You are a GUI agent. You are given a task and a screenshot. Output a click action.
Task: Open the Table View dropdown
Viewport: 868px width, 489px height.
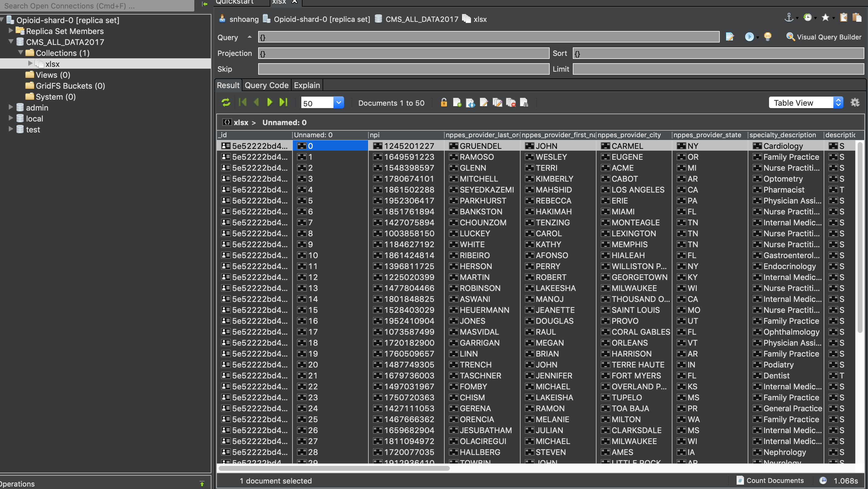click(x=806, y=103)
